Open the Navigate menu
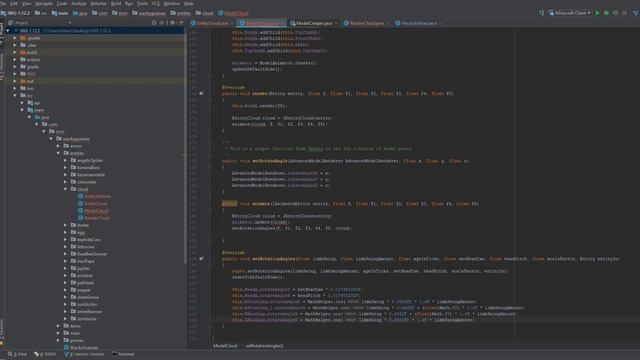The width and height of the screenshot is (640, 360). point(44,4)
